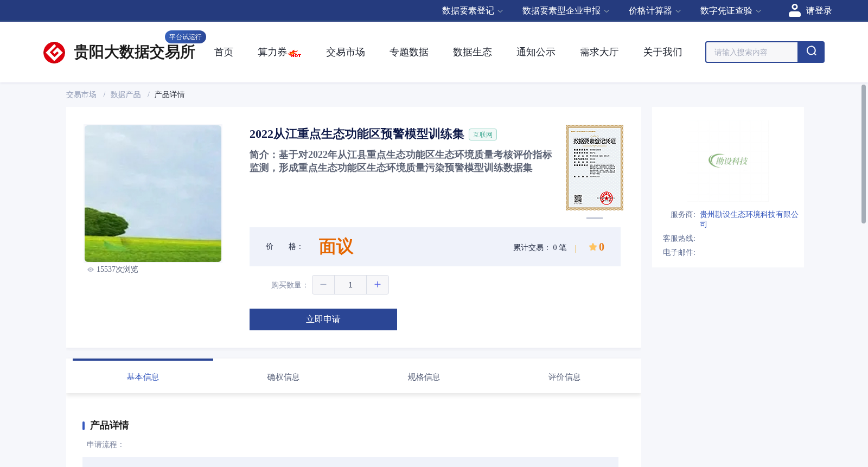
Task: Click the 产品详情 breadcrumb text
Action: [x=170, y=95]
